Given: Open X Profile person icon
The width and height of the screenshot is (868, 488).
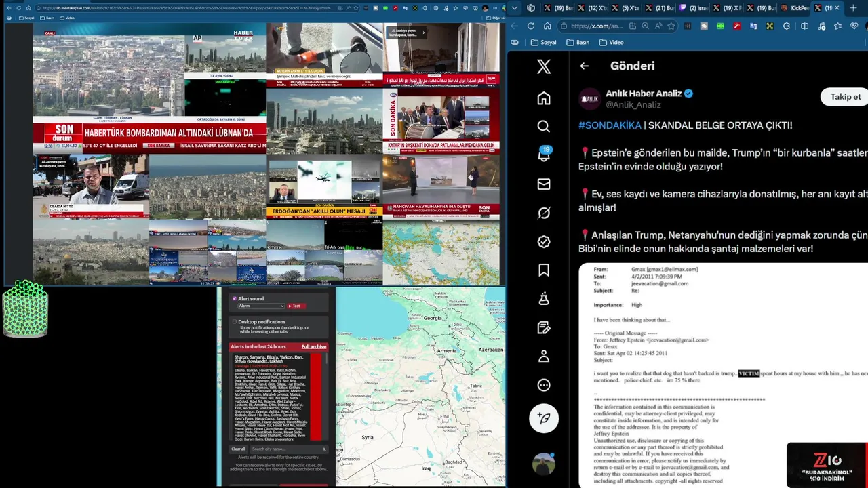Looking at the screenshot, I should [x=544, y=356].
